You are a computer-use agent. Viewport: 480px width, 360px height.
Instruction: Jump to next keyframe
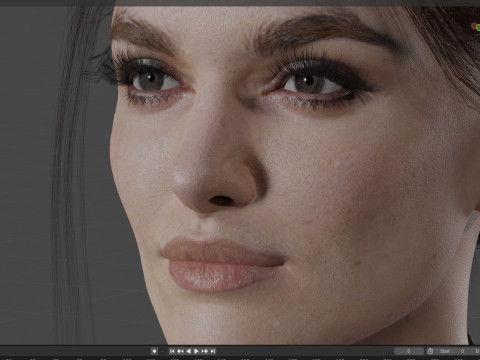click(205, 351)
